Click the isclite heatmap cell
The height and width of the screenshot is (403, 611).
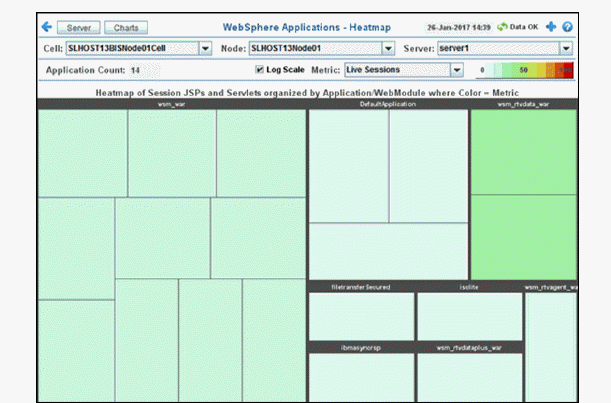pos(470,316)
